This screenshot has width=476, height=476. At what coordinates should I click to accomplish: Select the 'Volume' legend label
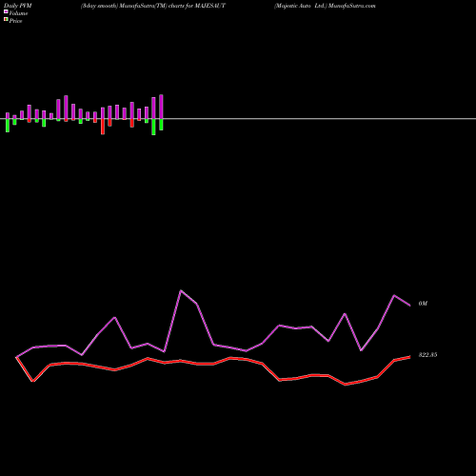(x=18, y=13)
